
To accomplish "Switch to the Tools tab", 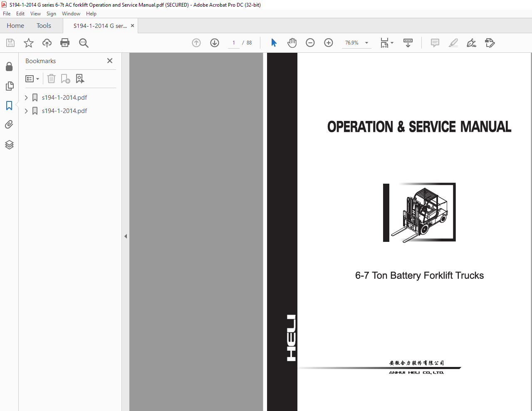I will tap(44, 26).
